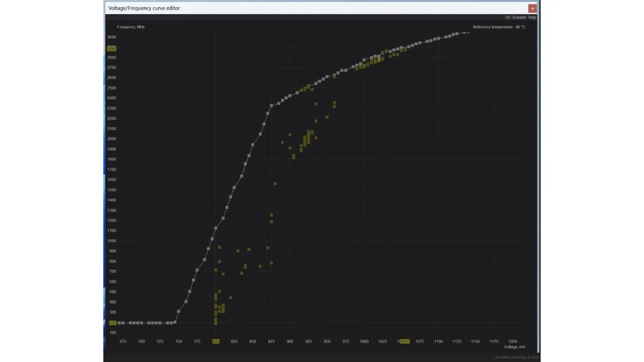
Task: Click the 900 voltage axis label
Action: click(x=290, y=342)
